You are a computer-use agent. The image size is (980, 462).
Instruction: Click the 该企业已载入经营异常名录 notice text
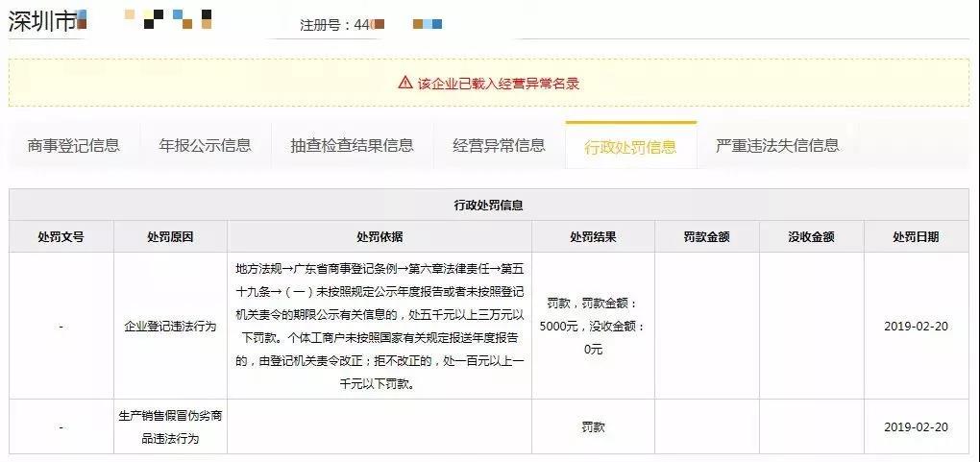pos(499,84)
